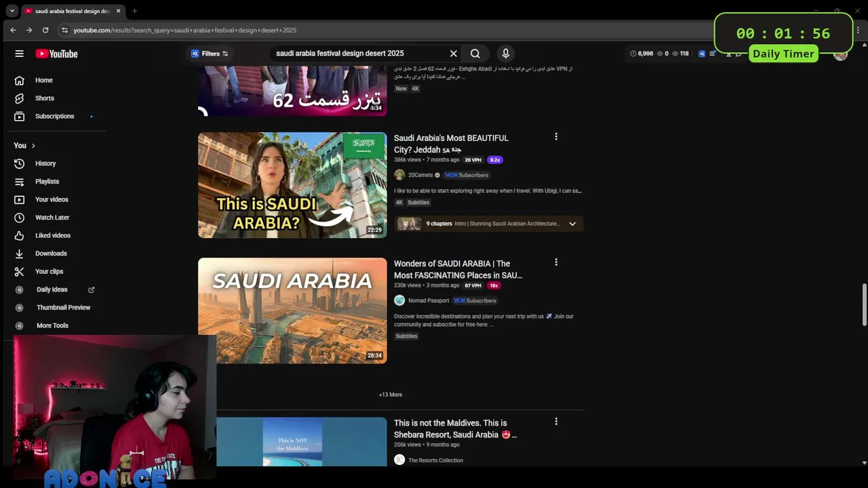Click the magnifier search button
The width and height of the screenshot is (868, 488).
tap(475, 54)
